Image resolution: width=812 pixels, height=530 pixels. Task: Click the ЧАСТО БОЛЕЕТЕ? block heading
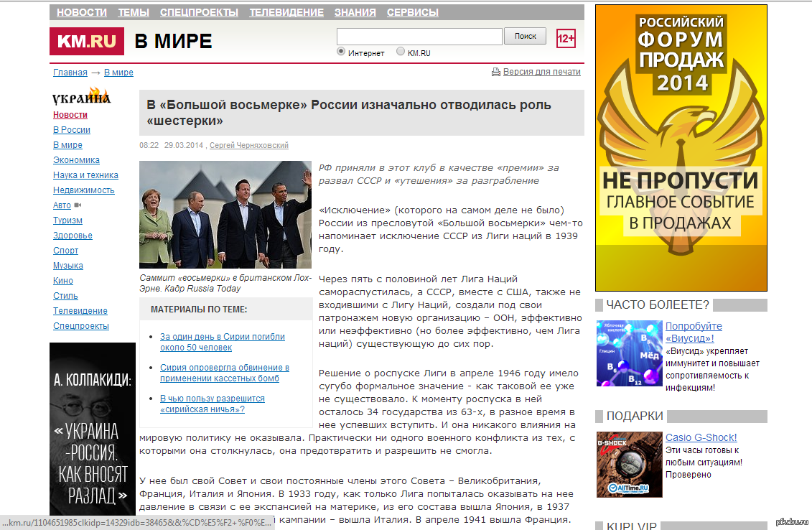tap(658, 304)
